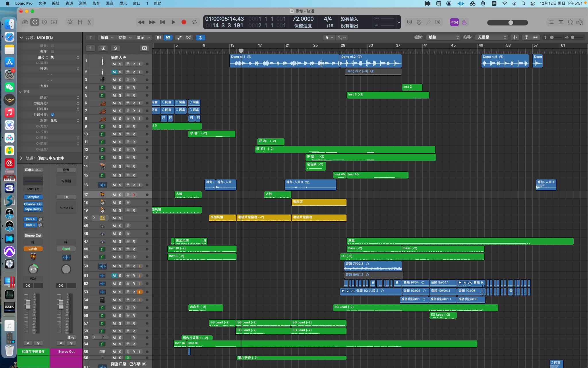Switch to grid view button in tracks toolbar
This screenshot has height=368, width=588.
[159, 38]
